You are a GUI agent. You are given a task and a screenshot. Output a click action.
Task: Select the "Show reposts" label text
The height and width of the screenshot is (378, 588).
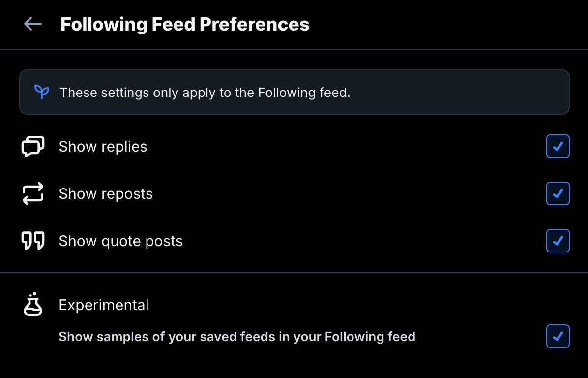click(x=106, y=194)
